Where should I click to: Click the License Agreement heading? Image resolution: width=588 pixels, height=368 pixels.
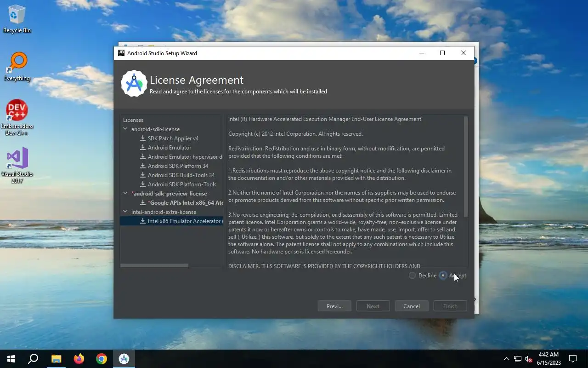pos(197,80)
